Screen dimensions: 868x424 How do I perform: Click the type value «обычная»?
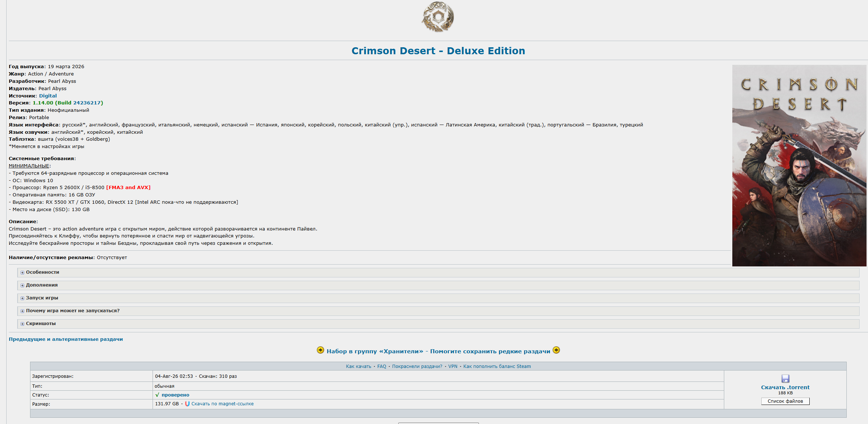(x=165, y=386)
